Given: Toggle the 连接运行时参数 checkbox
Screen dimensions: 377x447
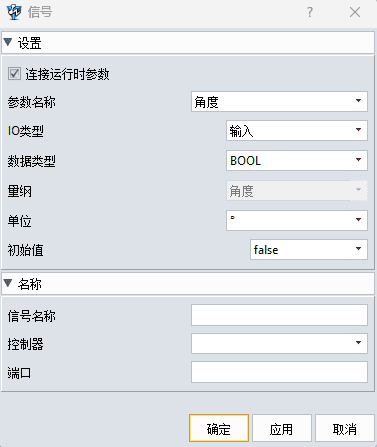Looking at the screenshot, I should point(14,74).
